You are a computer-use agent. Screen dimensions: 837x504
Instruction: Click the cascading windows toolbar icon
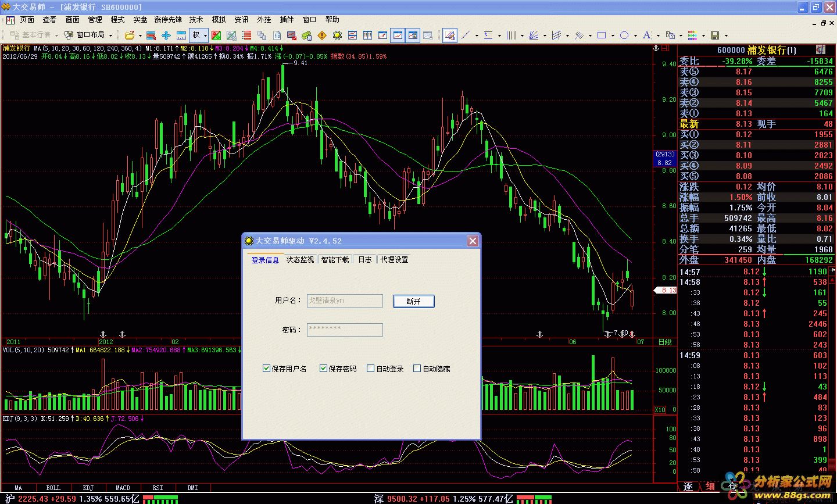[x=262, y=35]
